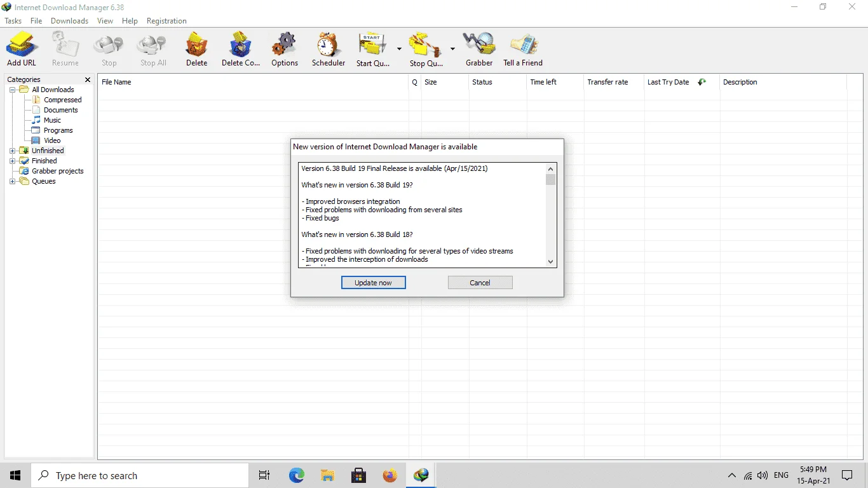Image resolution: width=868 pixels, height=488 pixels.
Task: Collapse the All Downloads tree node
Action: pos(13,90)
